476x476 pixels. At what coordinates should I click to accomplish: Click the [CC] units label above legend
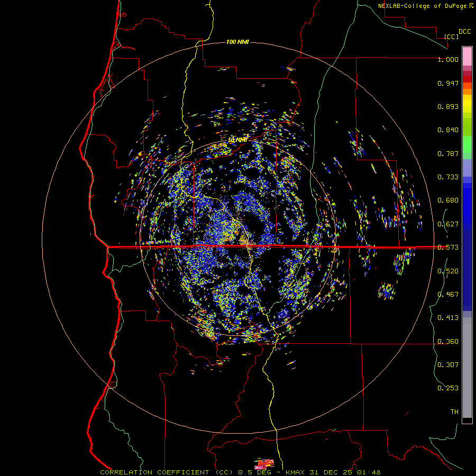pyautogui.click(x=451, y=36)
